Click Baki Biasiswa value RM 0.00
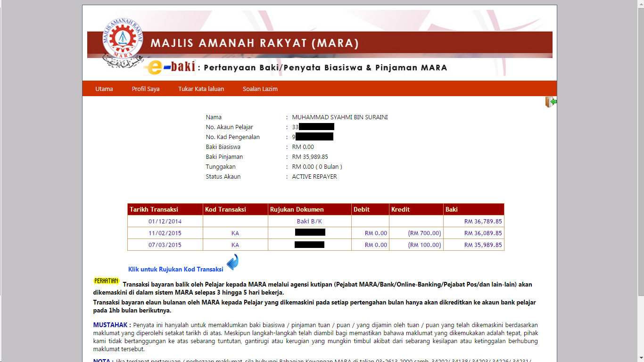 [x=303, y=147]
